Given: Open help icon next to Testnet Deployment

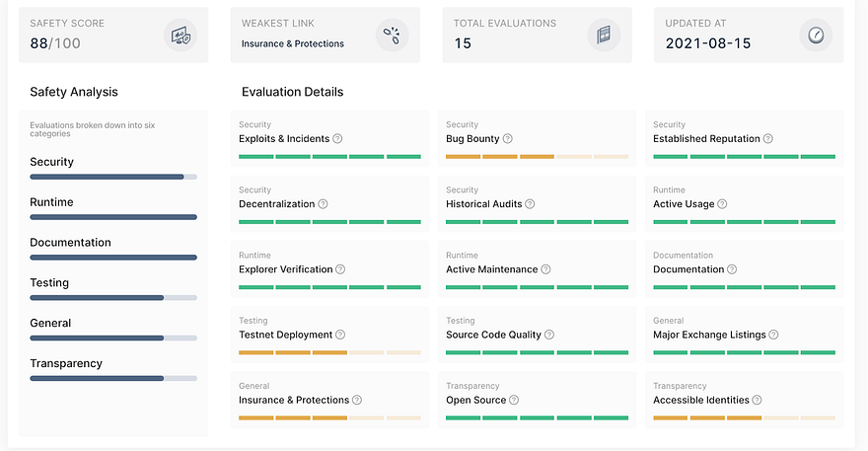Looking at the screenshot, I should point(340,335).
